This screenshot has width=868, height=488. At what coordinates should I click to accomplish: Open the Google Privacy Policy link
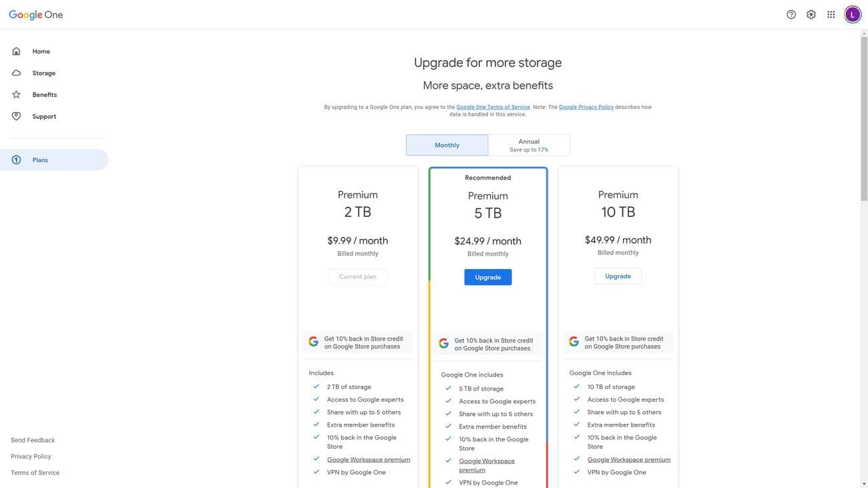[x=586, y=107]
